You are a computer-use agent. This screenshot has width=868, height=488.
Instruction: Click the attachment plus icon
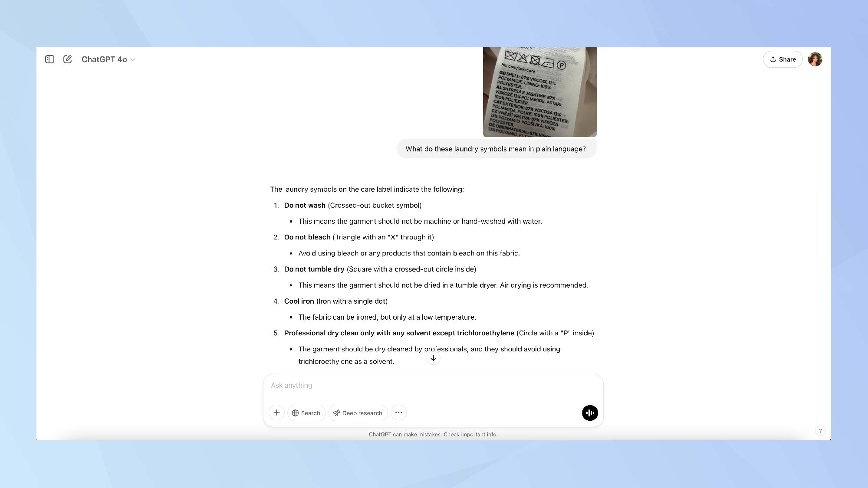(276, 413)
